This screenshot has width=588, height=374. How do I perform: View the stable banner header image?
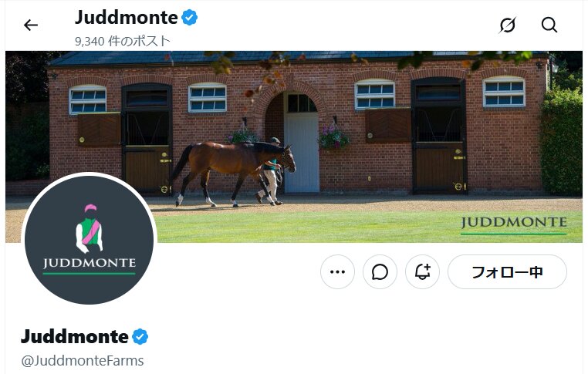pos(294,147)
